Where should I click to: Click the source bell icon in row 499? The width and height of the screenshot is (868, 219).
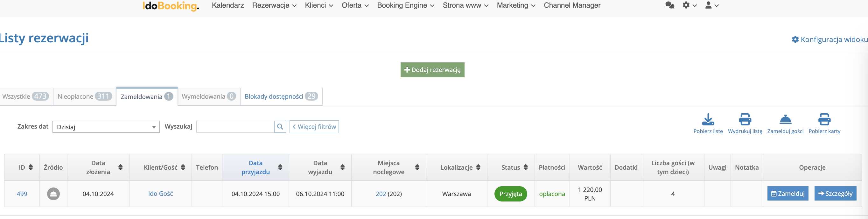[x=53, y=194]
